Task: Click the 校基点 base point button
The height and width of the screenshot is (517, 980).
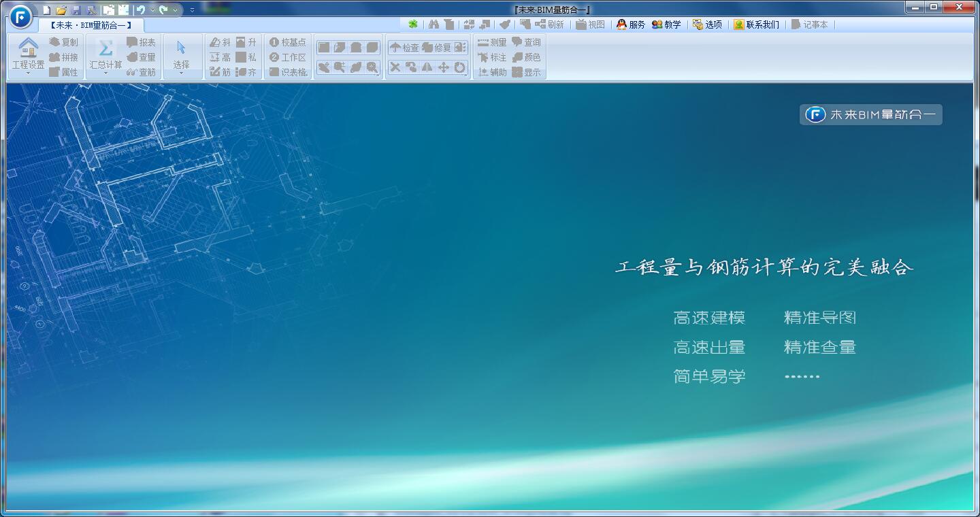Action: click(288, 42)
